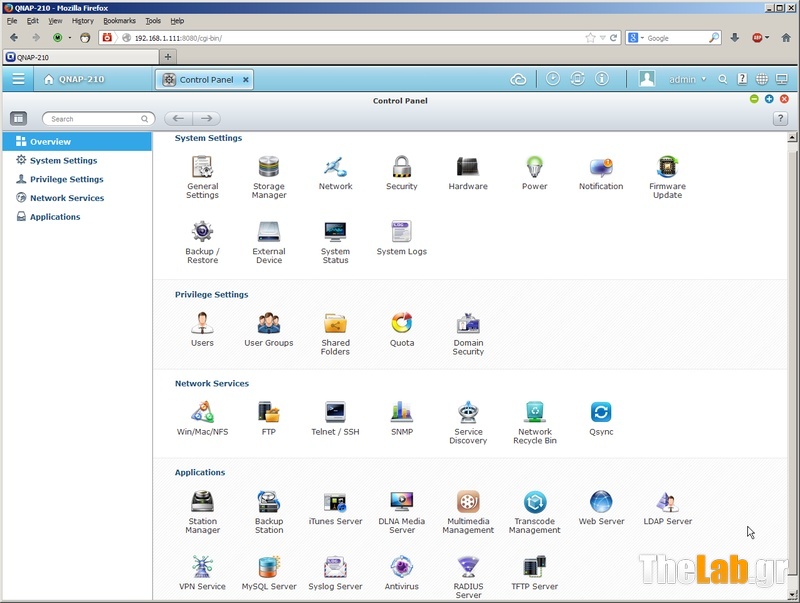Open a new Firefox tab
The width and height of the screenshot is (800, 603).
coord(168,57)
